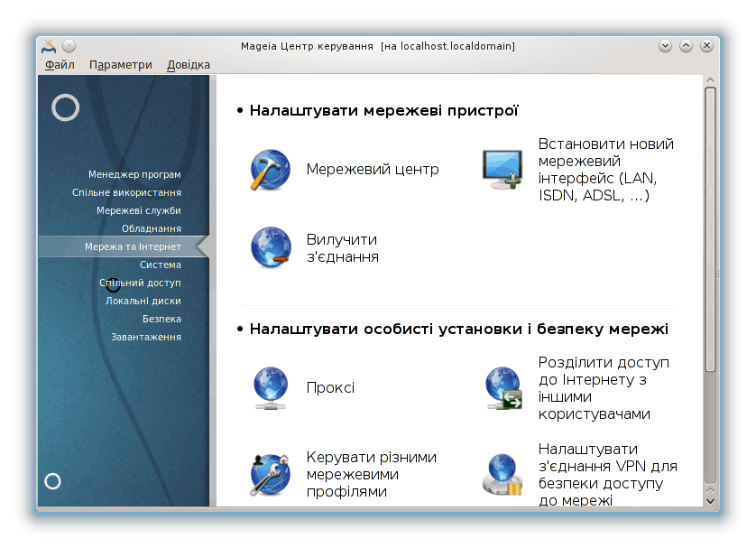This screenshot has height=548, width=756.
Task: Close the Mageia control center window
Action: click(x=706, y=46)
